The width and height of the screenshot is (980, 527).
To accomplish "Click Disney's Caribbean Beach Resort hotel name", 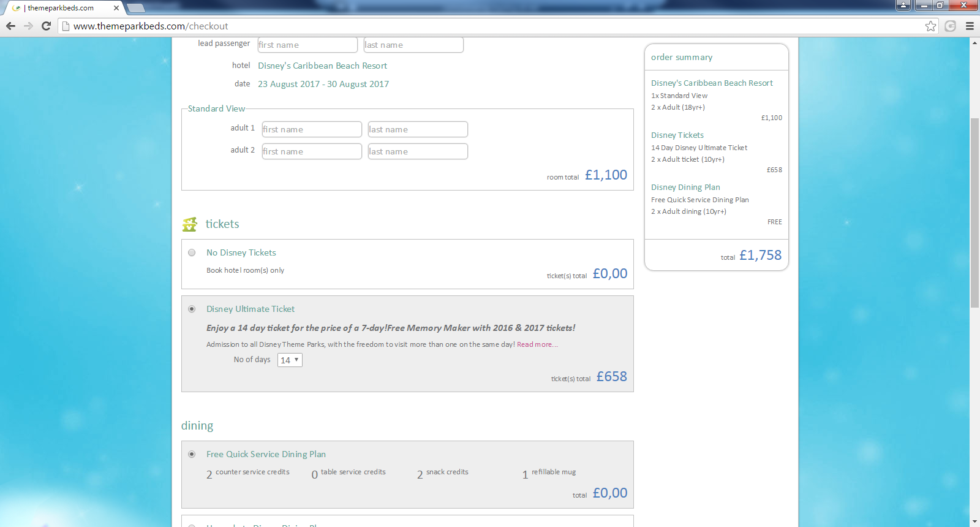I will 322,66.
